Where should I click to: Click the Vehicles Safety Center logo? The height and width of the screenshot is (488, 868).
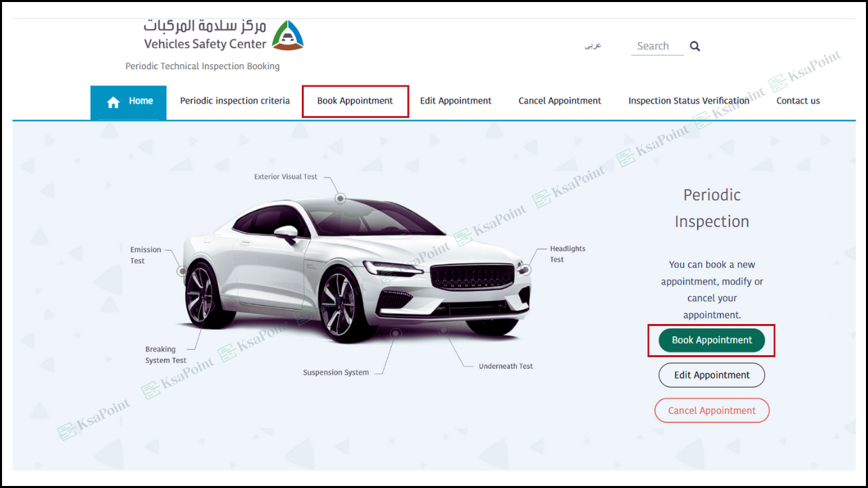point(224,35)
